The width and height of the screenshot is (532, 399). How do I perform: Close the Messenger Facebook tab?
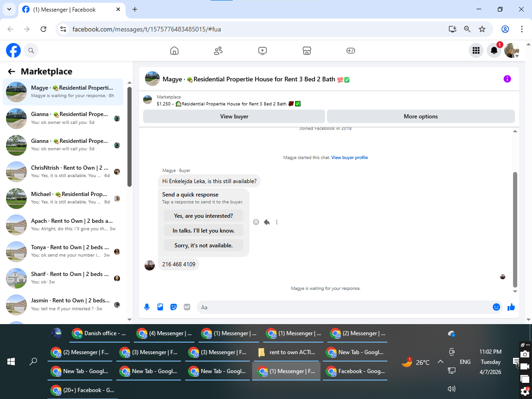coord(118,10)
